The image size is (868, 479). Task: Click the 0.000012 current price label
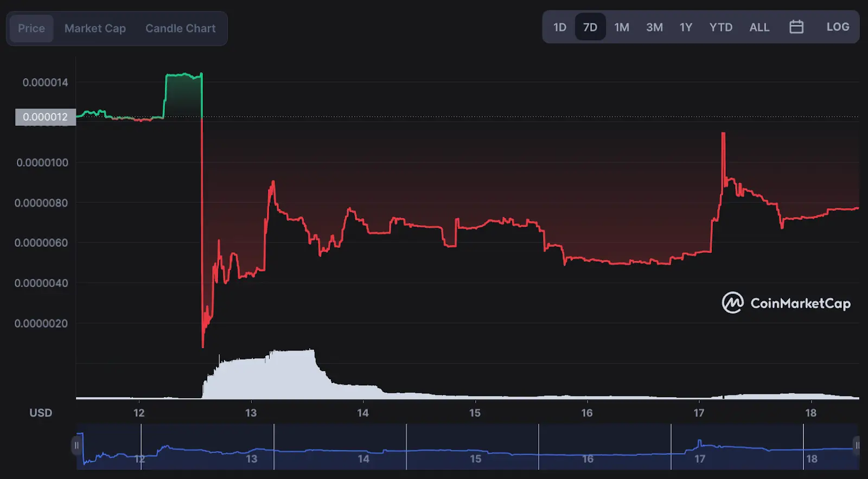coord(46,117)
